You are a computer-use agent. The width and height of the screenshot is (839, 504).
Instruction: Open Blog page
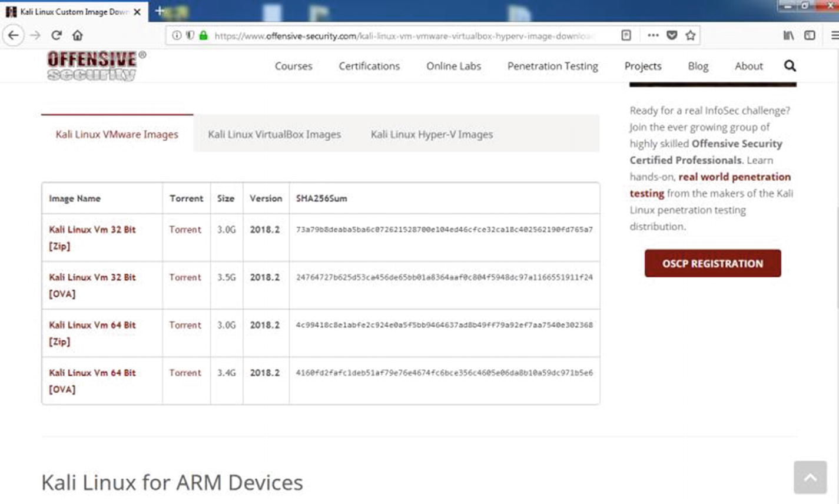[x=698, y=66]
